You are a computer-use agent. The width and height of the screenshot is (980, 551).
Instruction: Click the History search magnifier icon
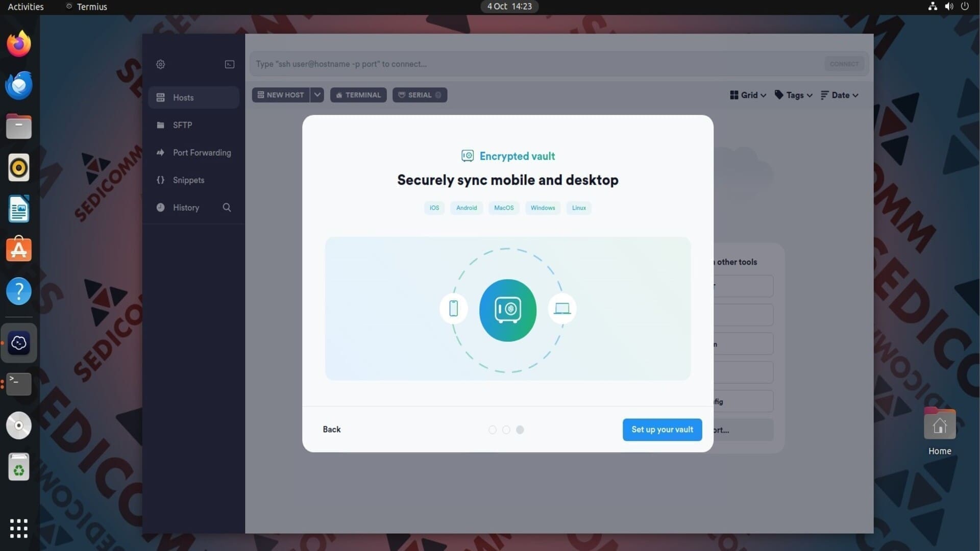coord(227,207)
